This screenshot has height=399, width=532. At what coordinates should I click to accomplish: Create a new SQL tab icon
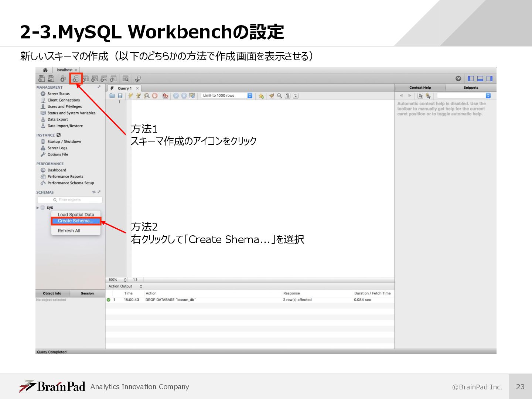pos(42,79)
